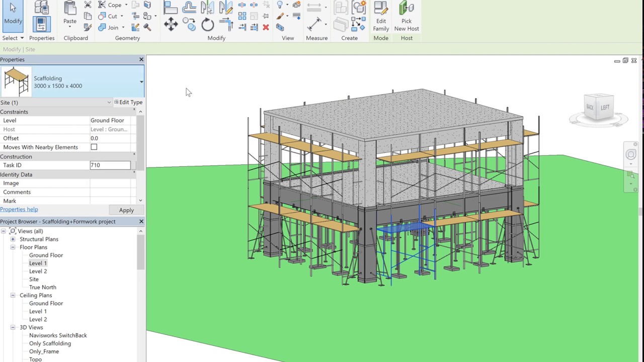The image size is (644, 362).
Task: Open the True North floor plan
Action: coord(43,288)
